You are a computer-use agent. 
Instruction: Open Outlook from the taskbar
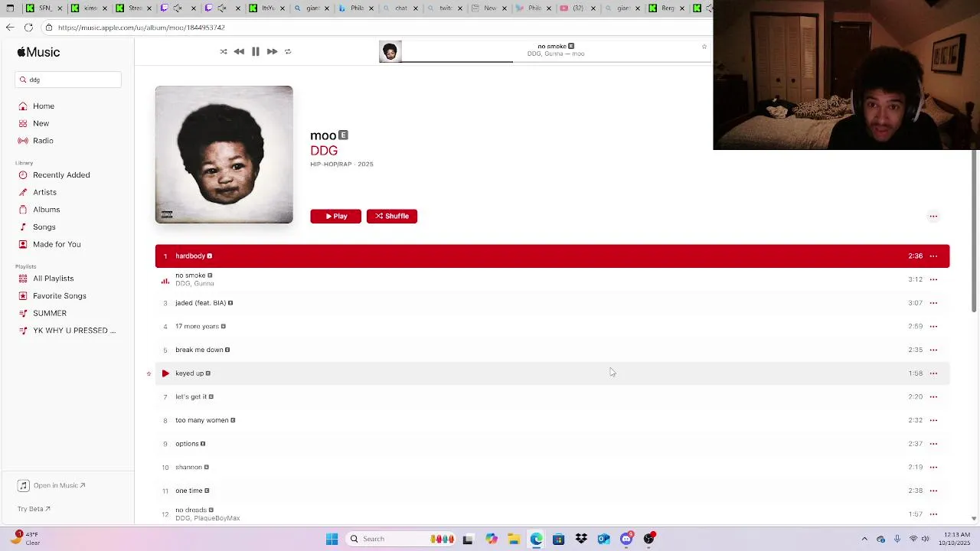coord(603,539)
